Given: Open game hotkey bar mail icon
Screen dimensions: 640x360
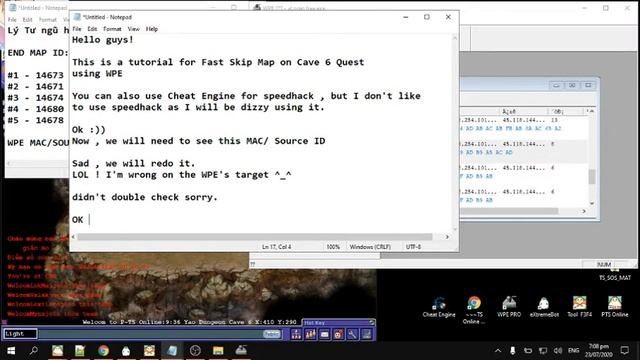Looking at the screenshot, I should pyautogui.click(x=324, y=334).
